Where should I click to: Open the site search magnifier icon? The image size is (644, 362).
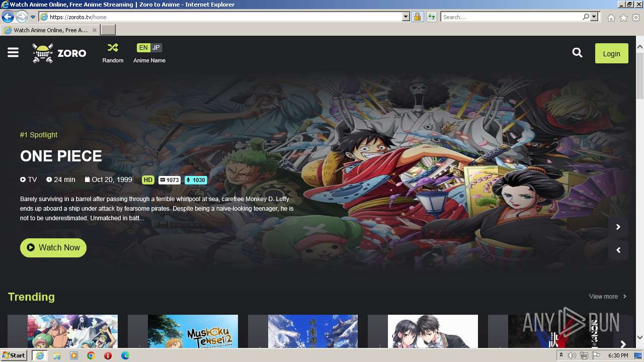click(x=577, y=53)
